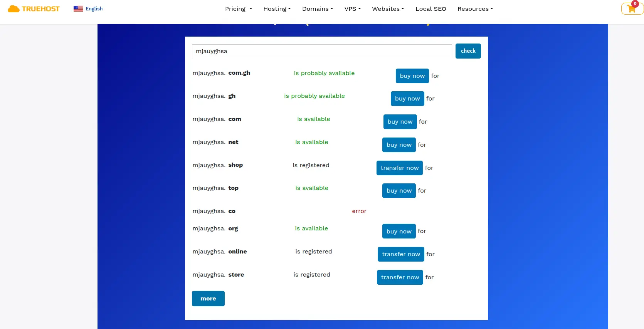Select 'is available' status for com
644x329 pixels.
point(314,119)
